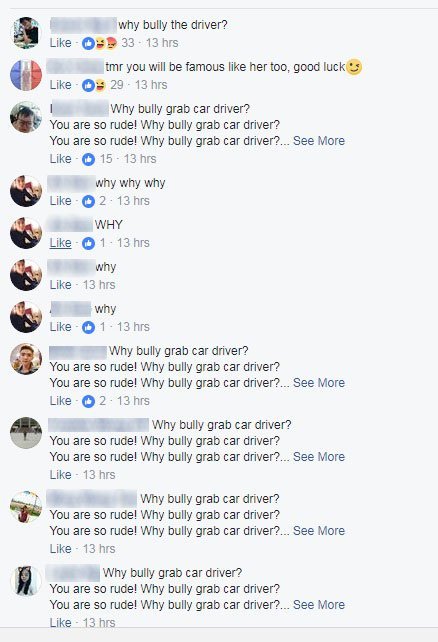
Task: Open the French flag profile picture
Action: tap(26, 75)
